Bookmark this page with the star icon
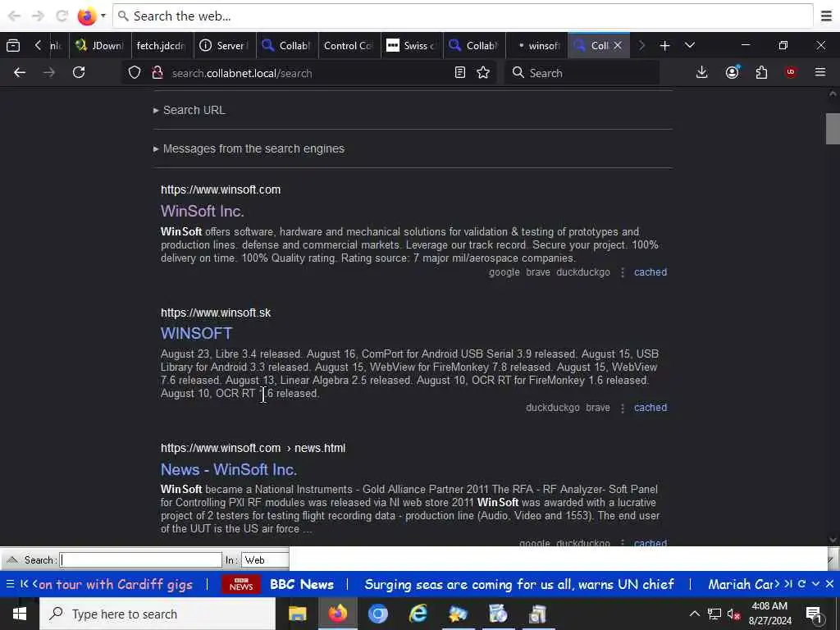This screenshot has height=630, width=840. 483,73
